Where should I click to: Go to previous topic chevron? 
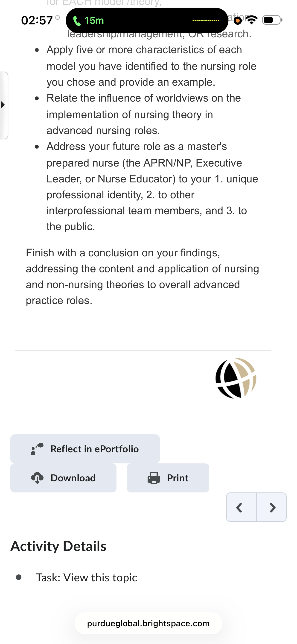tap(241, 507)
